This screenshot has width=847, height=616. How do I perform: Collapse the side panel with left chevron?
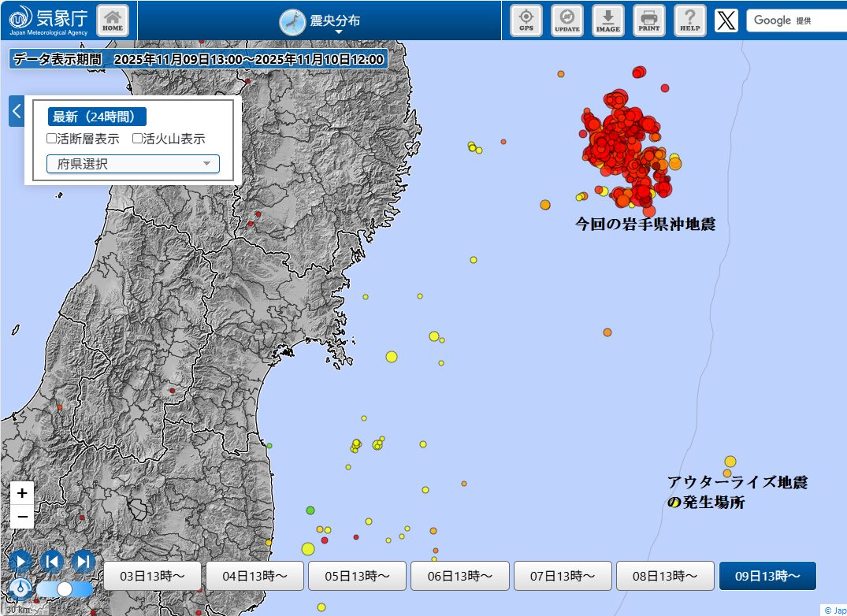click(x=17, y=111)
